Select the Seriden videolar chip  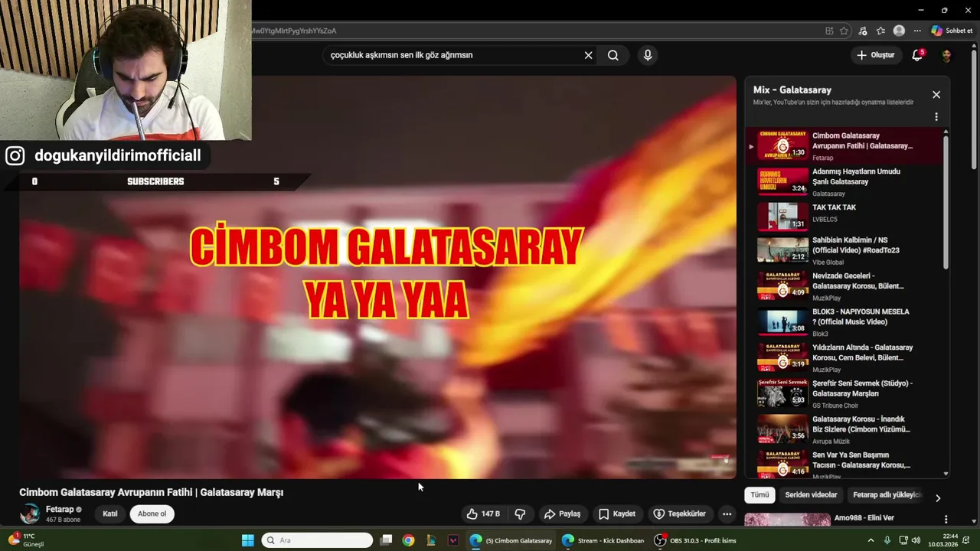point(811,495)
